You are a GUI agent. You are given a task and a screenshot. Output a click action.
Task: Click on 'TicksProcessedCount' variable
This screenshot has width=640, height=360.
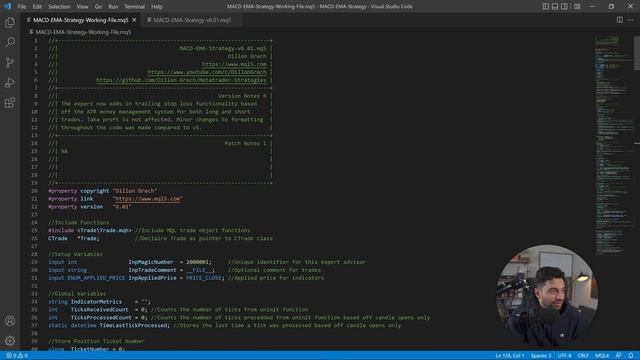pyautogui.click(x=101, y=318)
